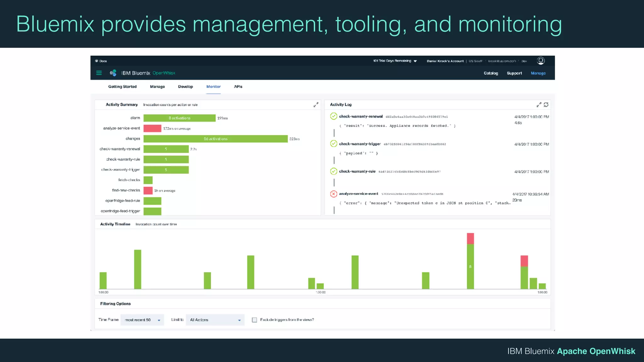
Task: Click the check-warranty-rule success status icon
Action: click(334, 171)
